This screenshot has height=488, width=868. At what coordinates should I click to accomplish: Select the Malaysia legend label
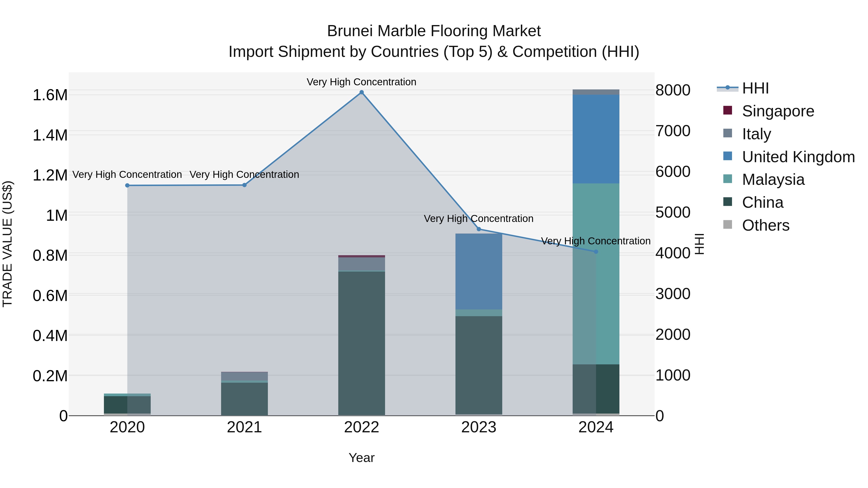click(773, 180)
